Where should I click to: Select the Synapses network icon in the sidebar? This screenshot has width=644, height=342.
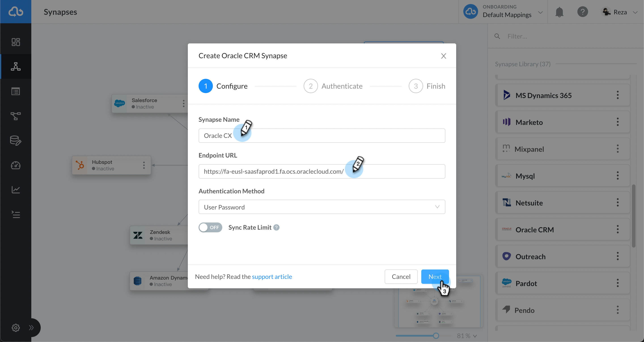click(x=16, y=66)
